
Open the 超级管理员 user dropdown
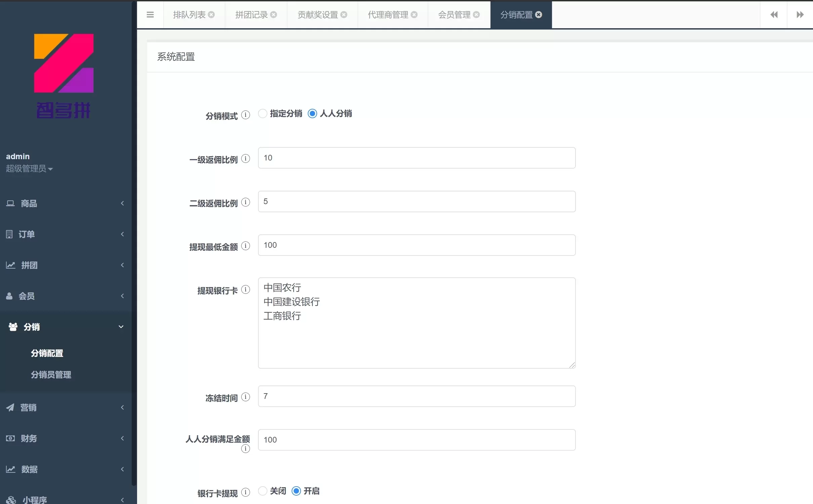[29, 169]
